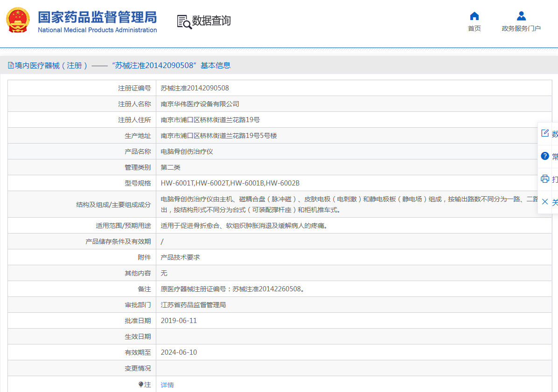
Task: Click the 生效日期 label
Action: [x=138, y=337]
